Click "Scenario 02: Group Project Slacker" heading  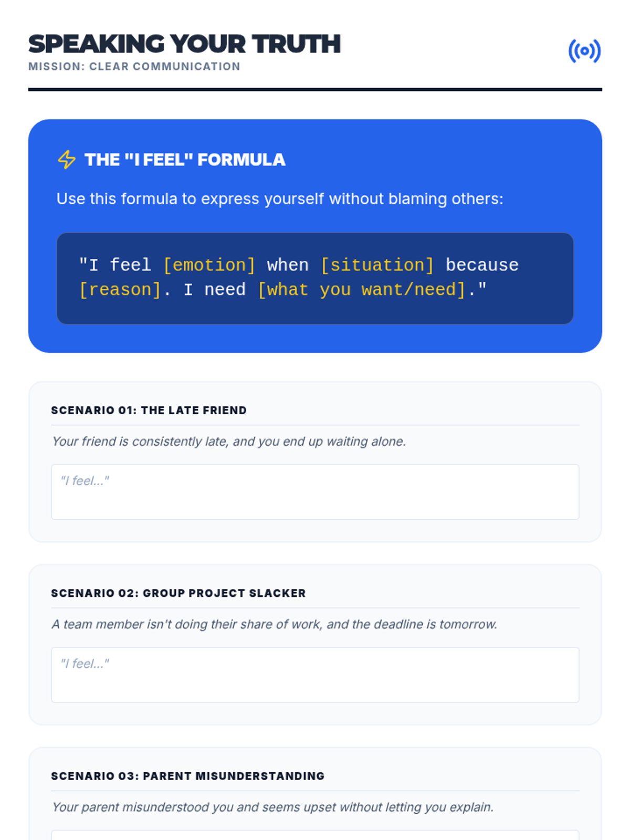178,593
